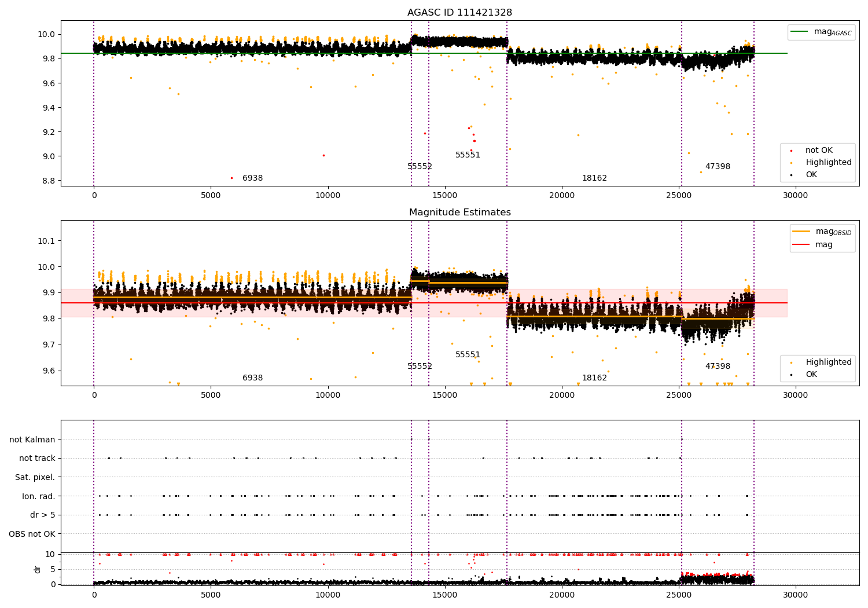Click OBSID label 55552 in Magnitude Estimates plot
The image size is (868, 608).
(x=420, y=367)
